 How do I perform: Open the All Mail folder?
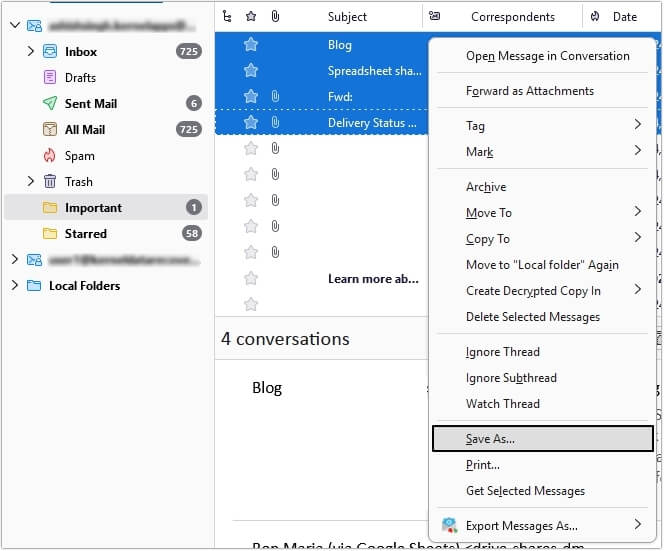click(85, 130)
